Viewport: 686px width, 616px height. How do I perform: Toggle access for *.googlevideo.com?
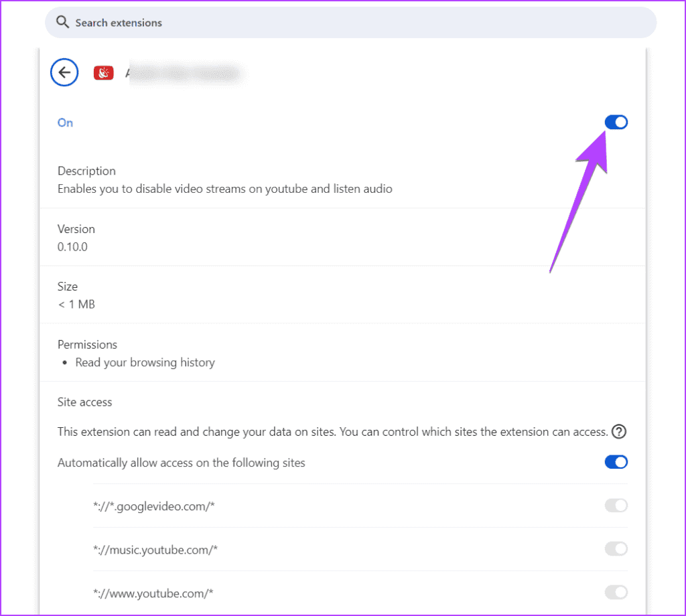tap(616, 506)
